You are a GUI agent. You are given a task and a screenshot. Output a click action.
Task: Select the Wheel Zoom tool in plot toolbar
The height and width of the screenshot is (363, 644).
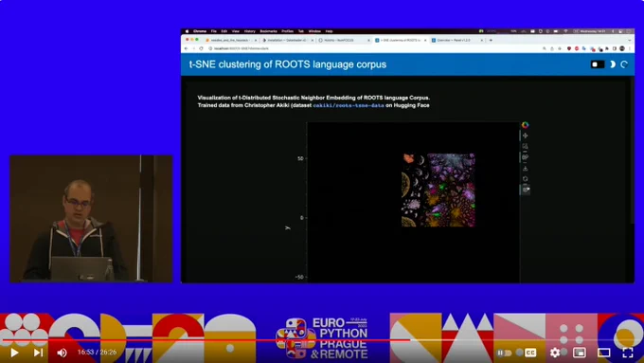525,157
